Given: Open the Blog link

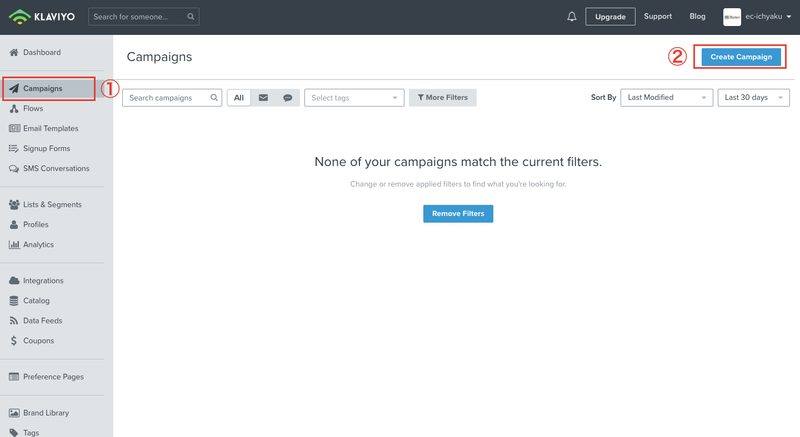Looking at the screenshot, I should [x=697, y=16].
